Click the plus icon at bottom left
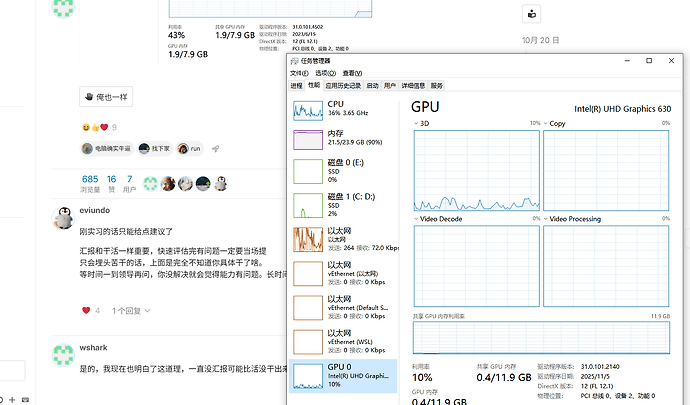The height and width of the screenshot is (405, 690). [x=12, y=400]
